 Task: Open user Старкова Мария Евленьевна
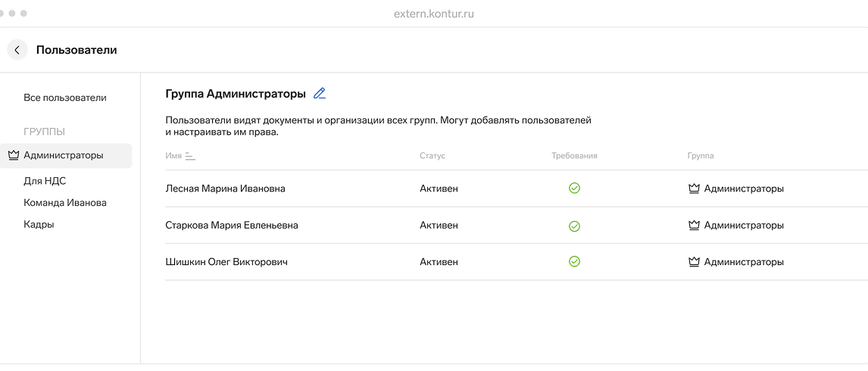click(x=232, y=226)
